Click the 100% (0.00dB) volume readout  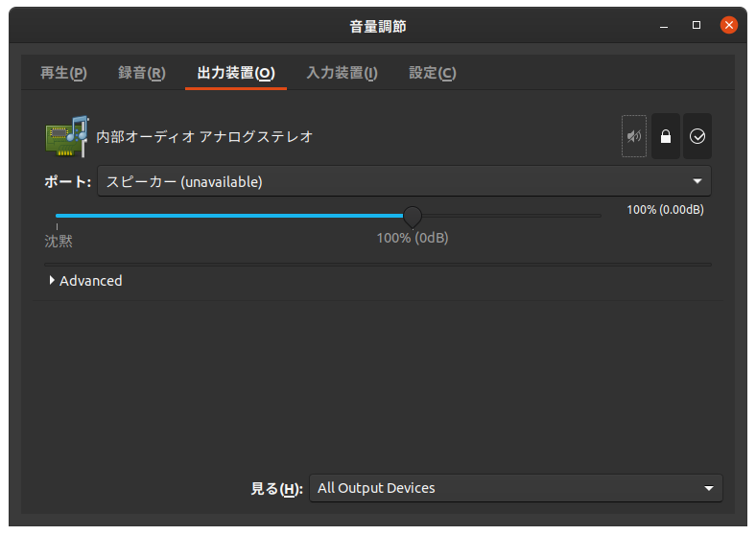665,210
